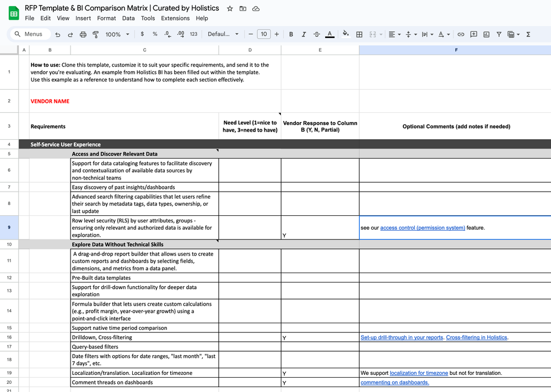551x392 pixels.
Task: Select the Paint format tool
Action: (94, 34)
